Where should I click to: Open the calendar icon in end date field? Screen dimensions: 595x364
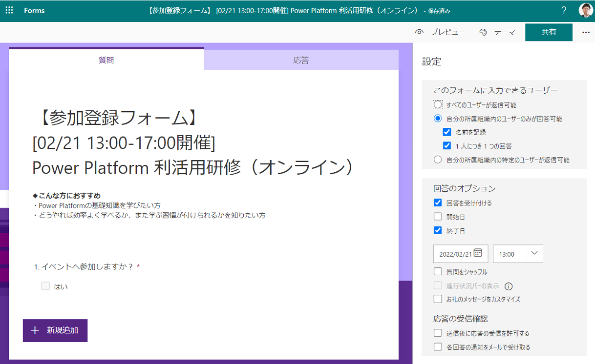click(478, 253)
